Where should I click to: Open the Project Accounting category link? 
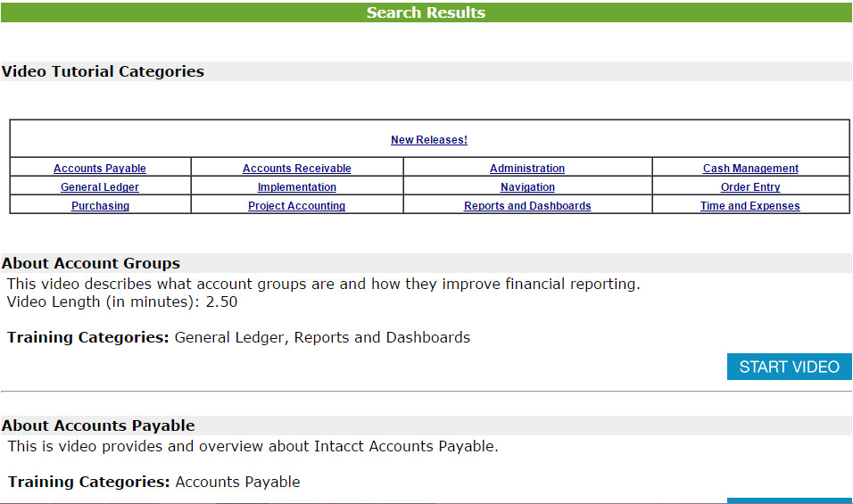296,206
